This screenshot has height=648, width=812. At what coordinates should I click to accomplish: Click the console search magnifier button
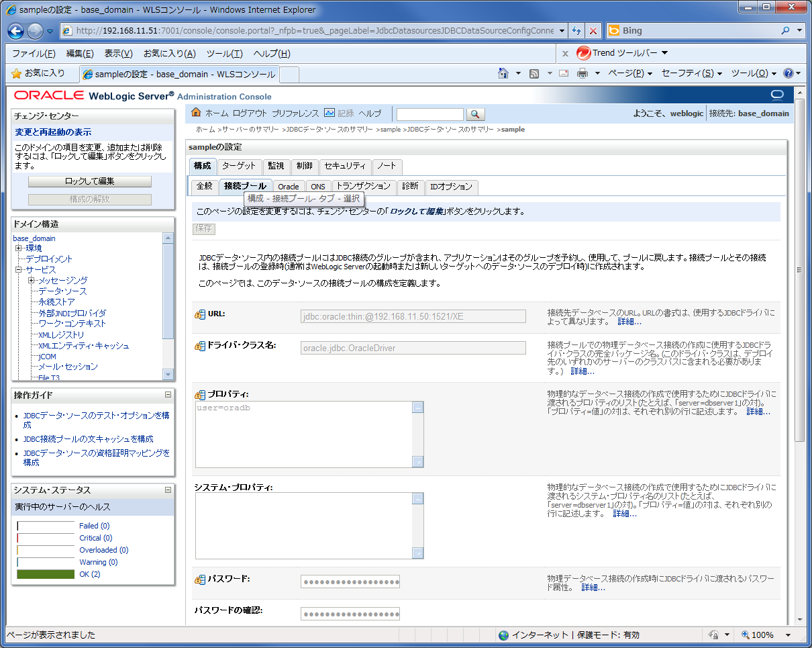(x=475, y=114)
